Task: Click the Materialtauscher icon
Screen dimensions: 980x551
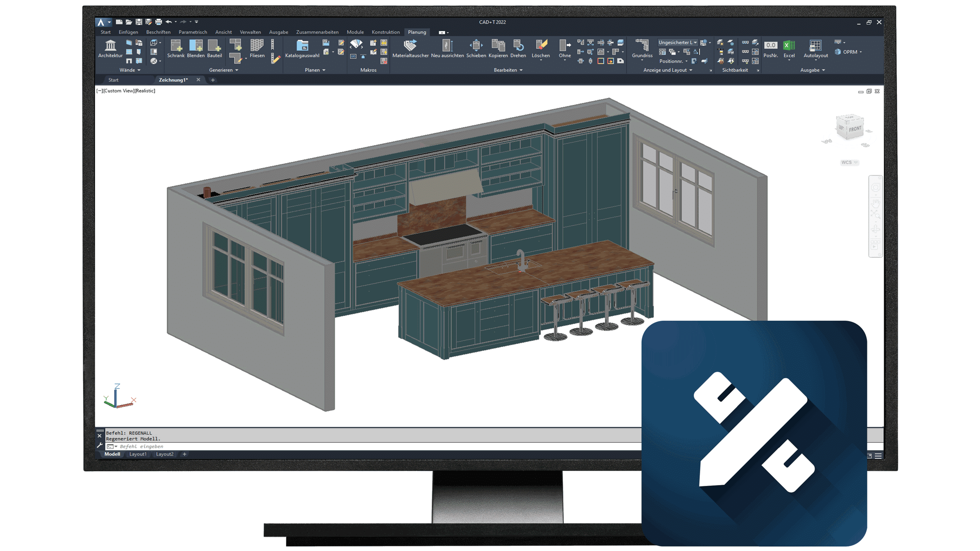Action: [x=410, y=46]
